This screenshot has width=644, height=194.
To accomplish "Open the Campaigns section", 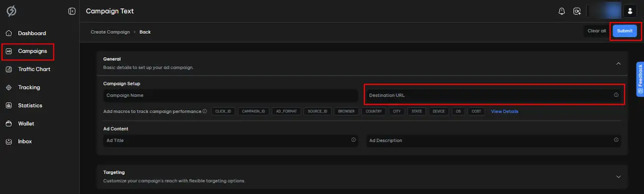I will 32,51.
